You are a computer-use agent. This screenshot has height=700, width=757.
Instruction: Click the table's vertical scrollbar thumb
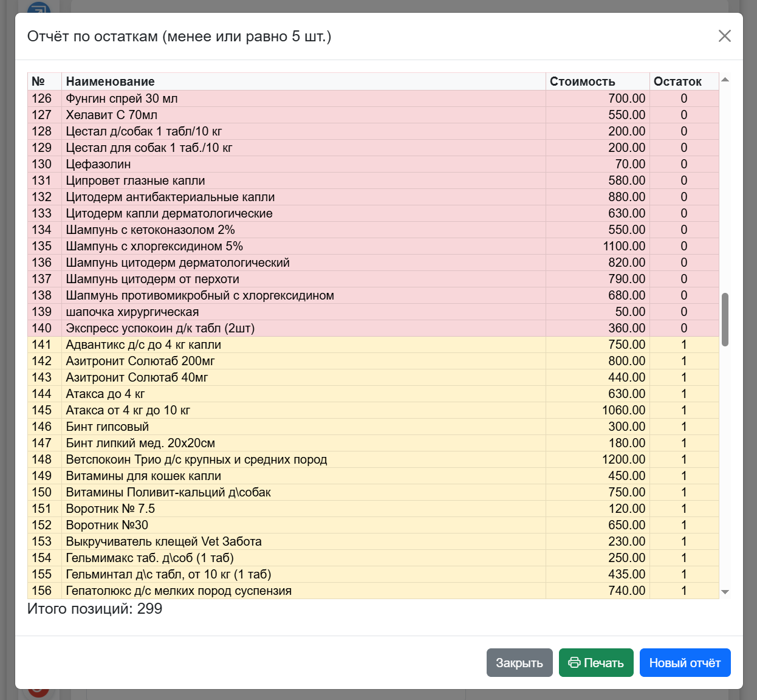pyautogui.click(x=725, y=320)
